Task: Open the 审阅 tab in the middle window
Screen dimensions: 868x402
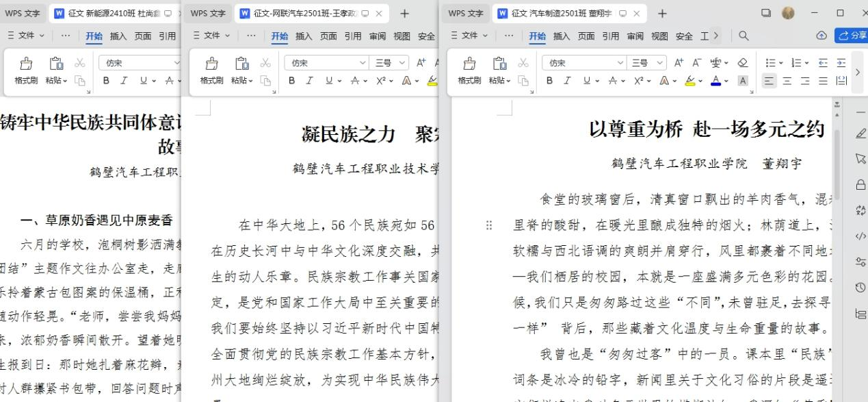Action: [378, 36]
